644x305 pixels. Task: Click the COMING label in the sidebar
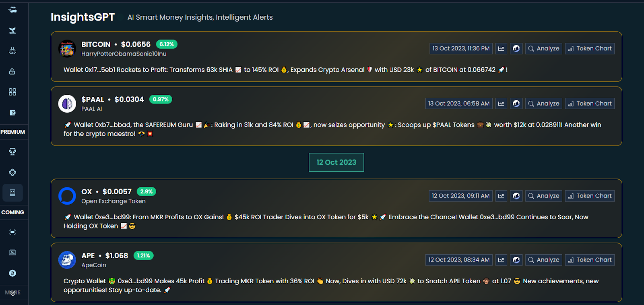tap(12, 212)
